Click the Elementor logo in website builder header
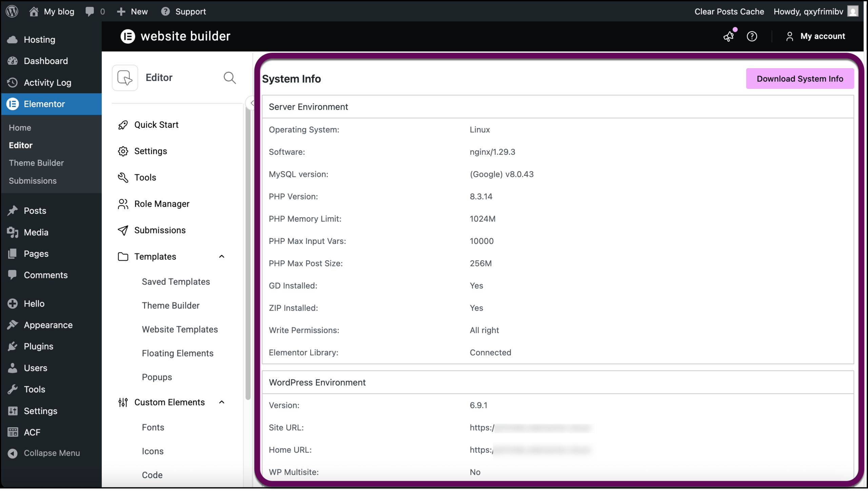This screenshot has height=491, width=868. [128, 36]
